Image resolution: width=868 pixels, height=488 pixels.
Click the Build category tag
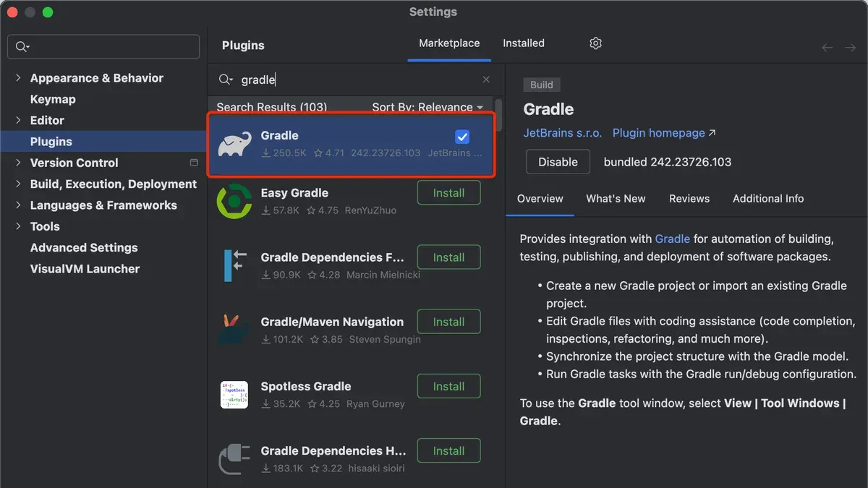tap(541, 85)
